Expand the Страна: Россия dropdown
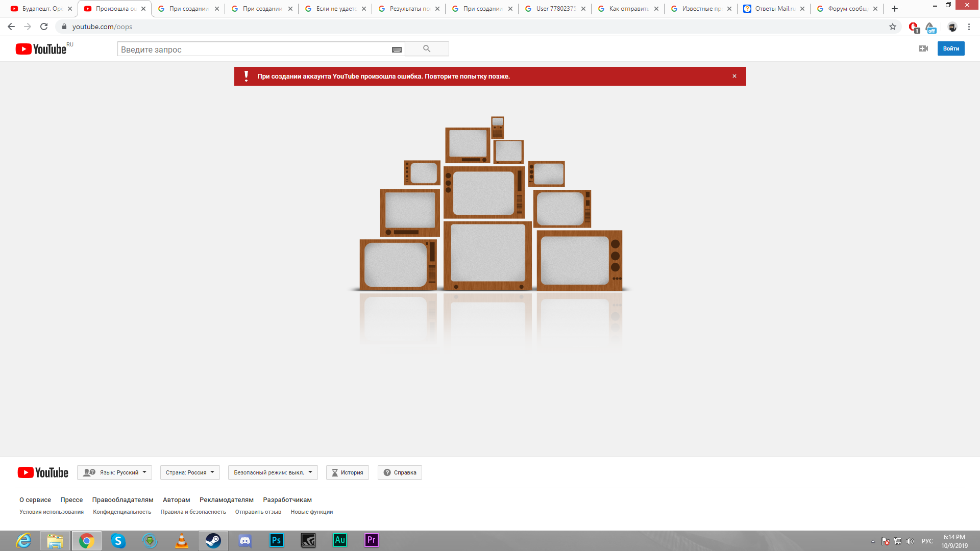The width and height of the screenshot is (980, 551). tap(190, 472)
